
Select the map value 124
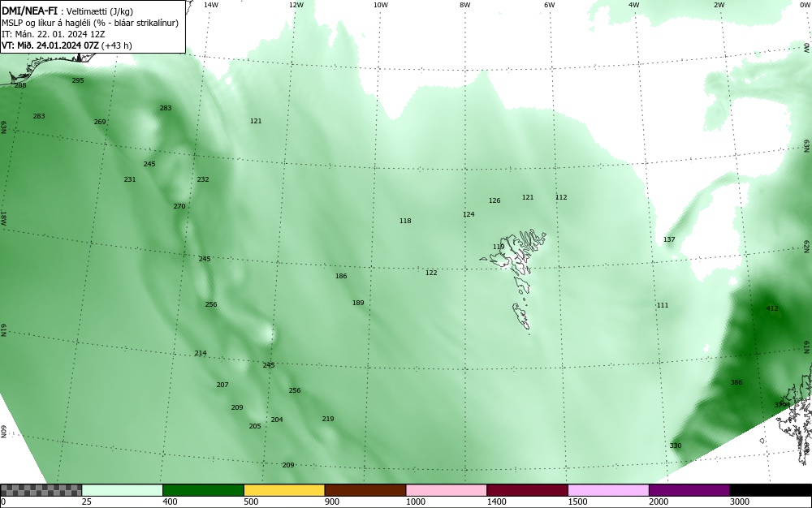[x=469, y=214]
